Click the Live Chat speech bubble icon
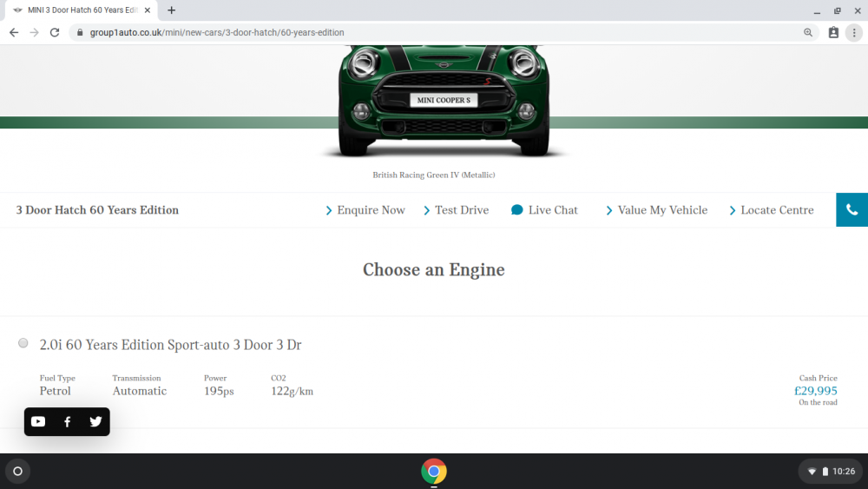This screenshot has height=489, width=868. click(x=516, y=210)
